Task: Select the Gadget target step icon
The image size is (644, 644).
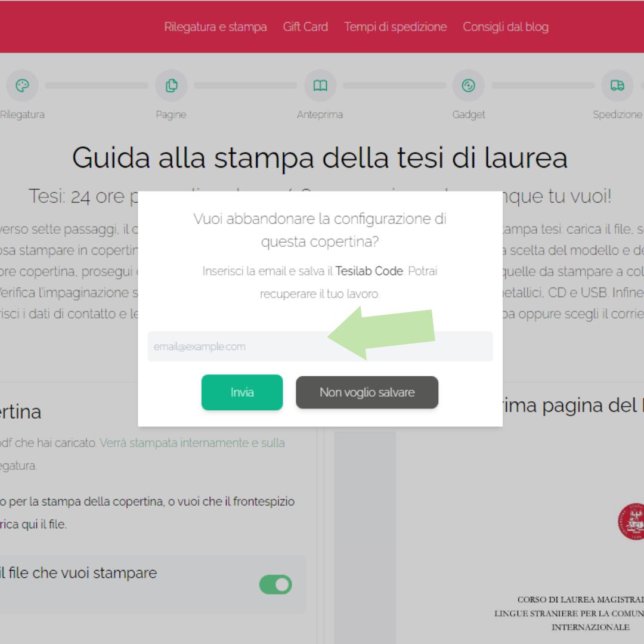Action: point(469,85)
